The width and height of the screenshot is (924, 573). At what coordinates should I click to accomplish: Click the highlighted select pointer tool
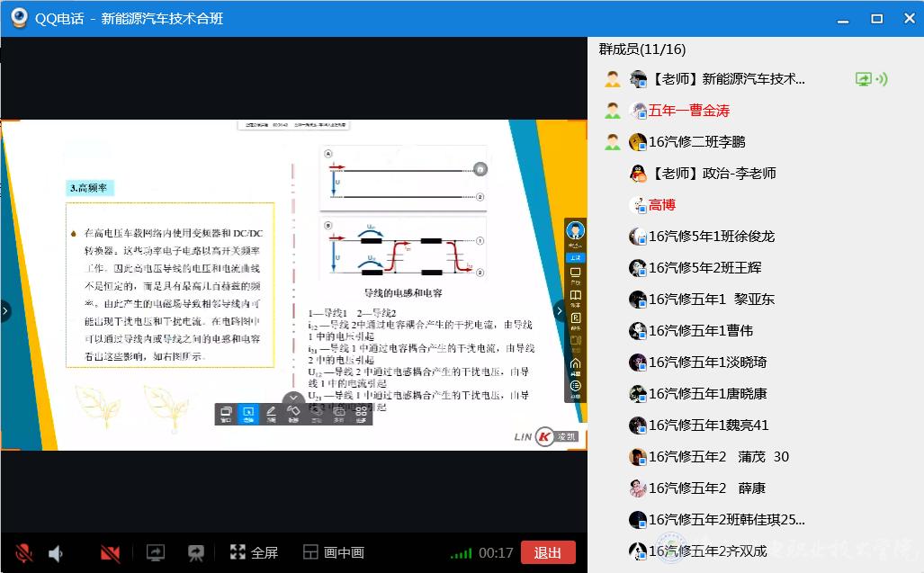tap(248, 413)
